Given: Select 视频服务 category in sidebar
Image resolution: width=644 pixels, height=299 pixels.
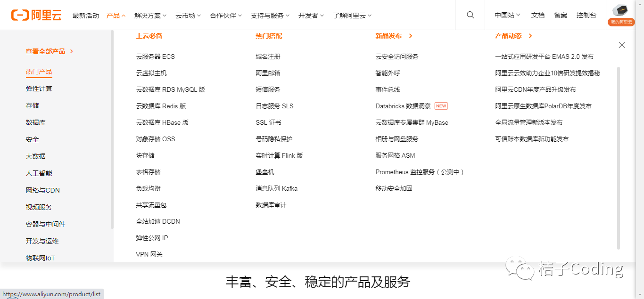Looking at the screenshot, I should tap(39, 207).
